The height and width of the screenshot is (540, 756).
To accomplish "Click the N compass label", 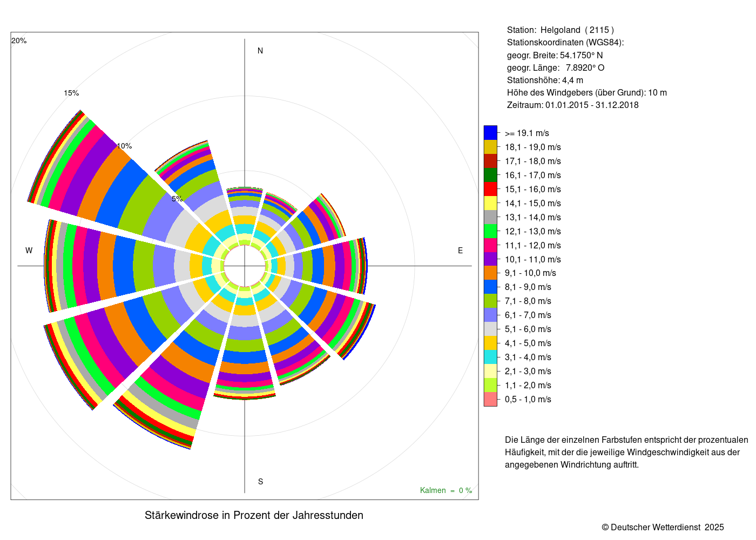I will coord(260,51).
